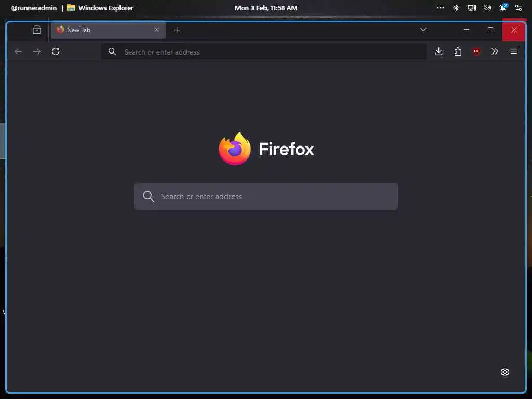Open Firefox View recent browsing icon
Image resolution: width=532 pixels, height=399 pixels.
click(x=37, y=30)
